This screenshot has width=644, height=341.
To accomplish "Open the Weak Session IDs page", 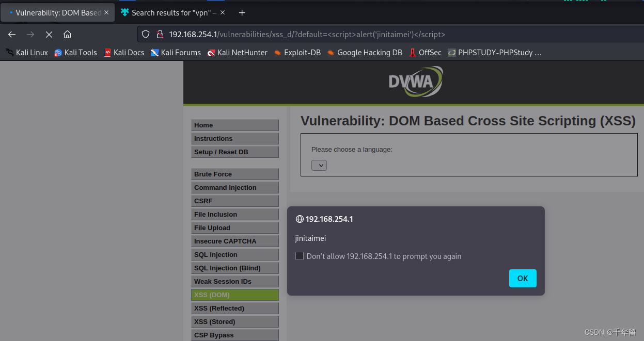I will pyautogui.click(x=235, y=281).
